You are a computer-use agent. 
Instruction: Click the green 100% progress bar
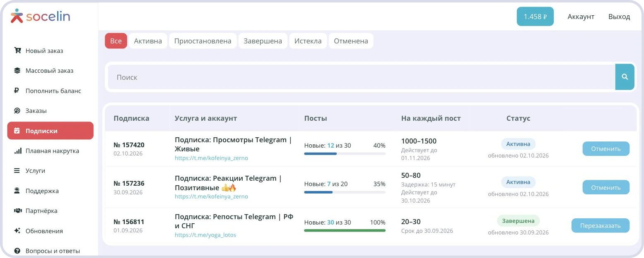tap(345, 230)
